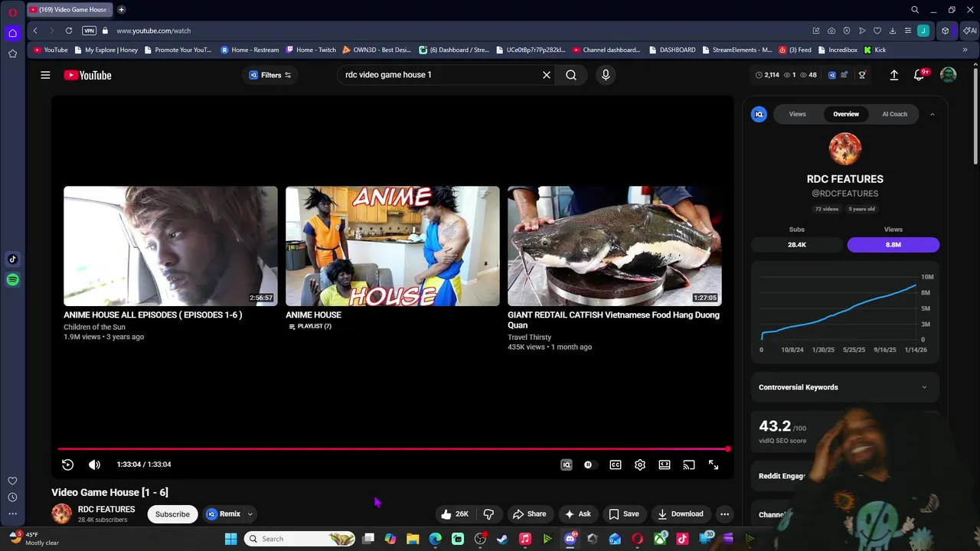Go back in browser history
Screen dimensions: 980x551
(x=35, y=31)
